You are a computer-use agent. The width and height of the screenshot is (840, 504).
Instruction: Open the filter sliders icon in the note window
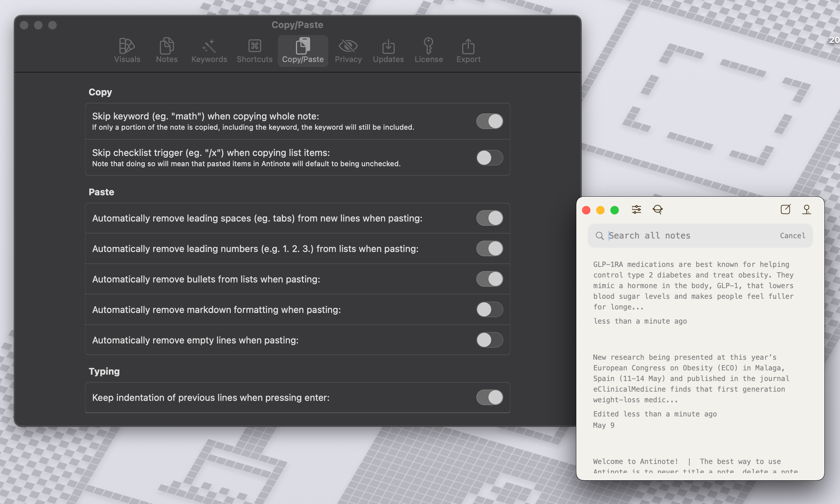point(636,209)
